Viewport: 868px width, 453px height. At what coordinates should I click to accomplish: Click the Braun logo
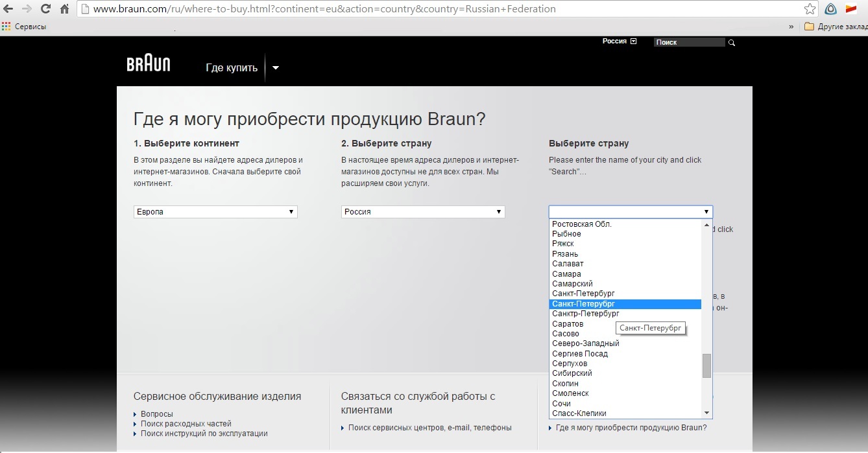pyautogui.click(x=149, y=64)
